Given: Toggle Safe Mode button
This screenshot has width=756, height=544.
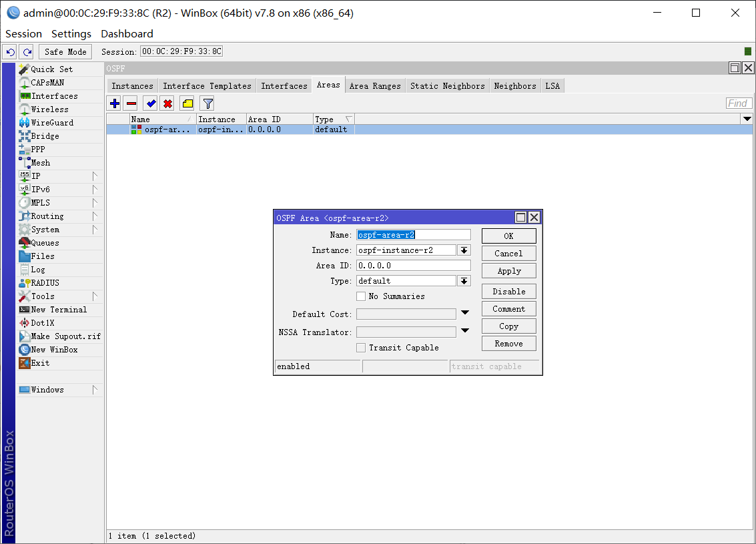Looking at the screenshot, I should [65, 51].
